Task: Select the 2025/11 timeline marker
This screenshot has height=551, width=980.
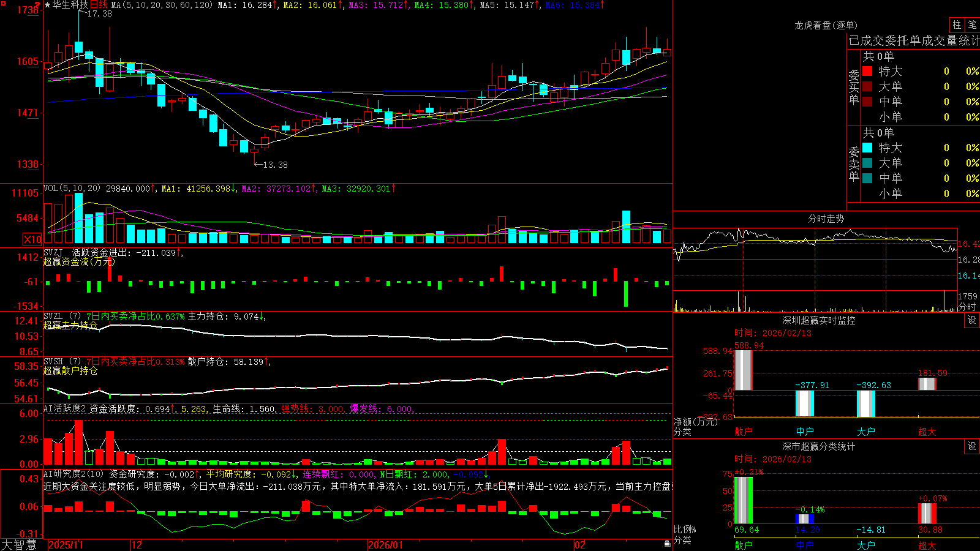Action: tap(66, 545)
